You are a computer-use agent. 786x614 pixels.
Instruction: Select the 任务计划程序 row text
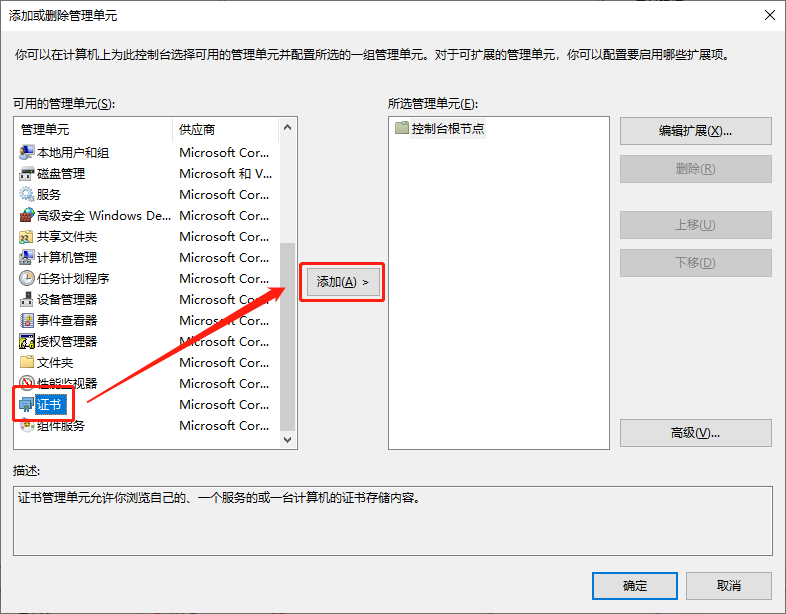click(73, 278)
